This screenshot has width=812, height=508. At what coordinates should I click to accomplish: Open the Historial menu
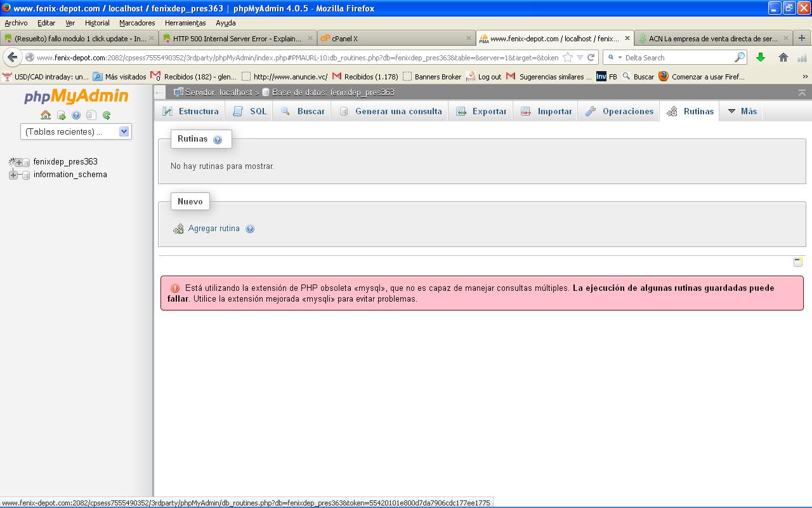click(97, 23)
